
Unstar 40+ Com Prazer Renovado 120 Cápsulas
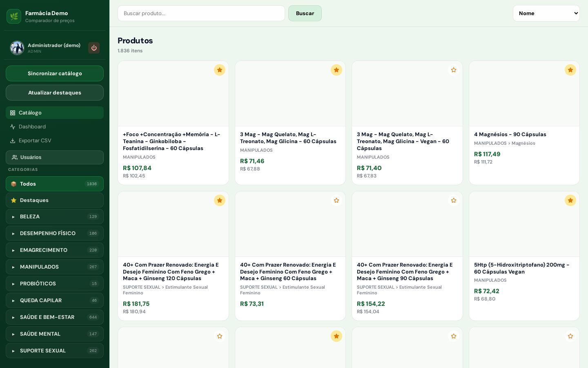pos(220,200)
